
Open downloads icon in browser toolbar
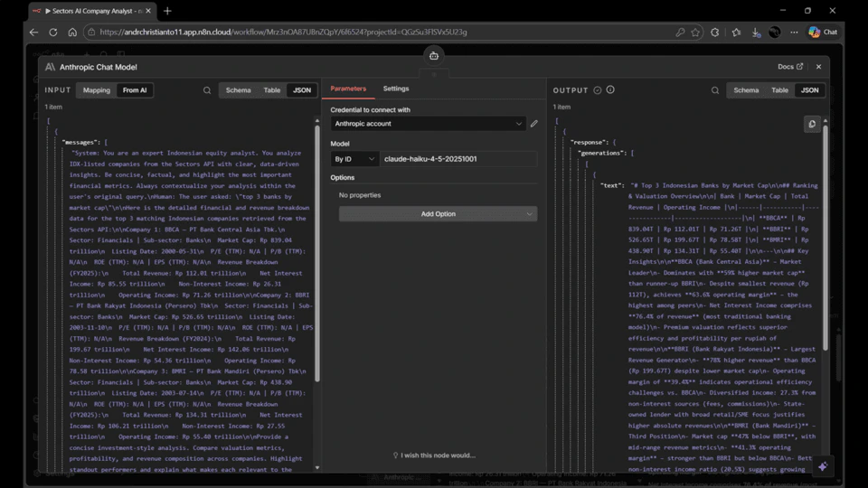tap(756, 33)
